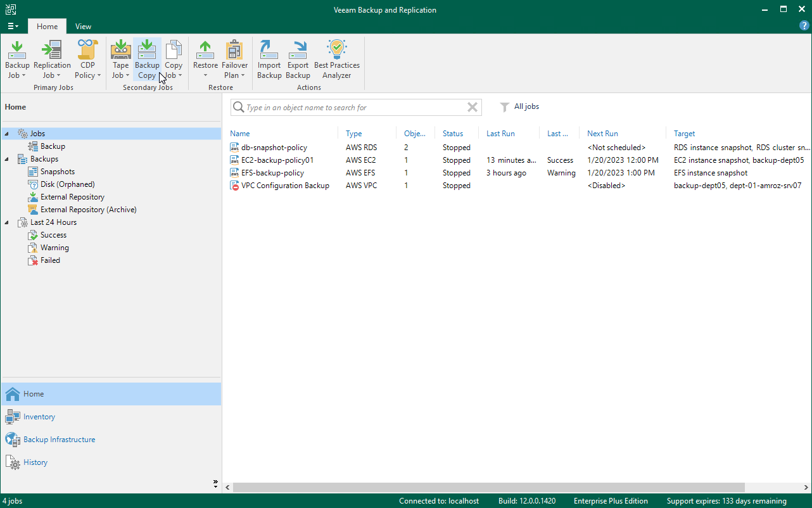The width and height of the screenshot is (812, 508).
Task: Select External Repository (Archive) tree item
Action: 89,210
